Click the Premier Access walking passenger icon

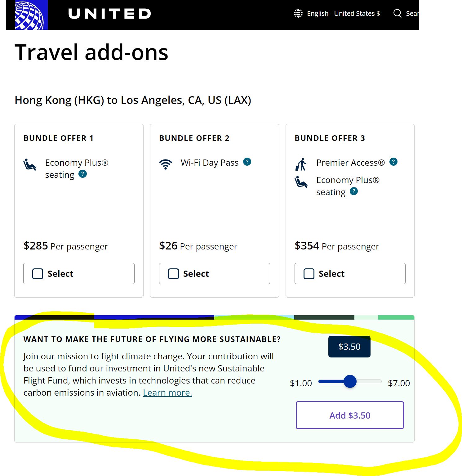click(x=301, y=164)
